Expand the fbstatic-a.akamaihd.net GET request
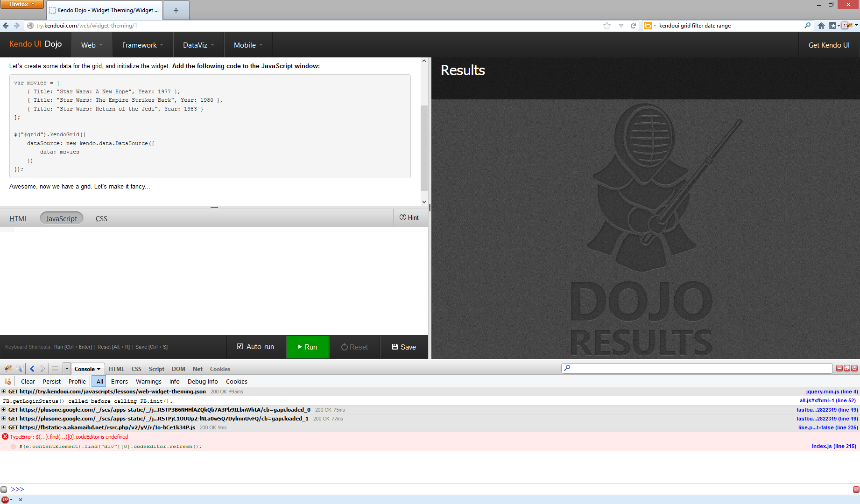The height and width of the screenshot is (504, 860). point(4,427)
